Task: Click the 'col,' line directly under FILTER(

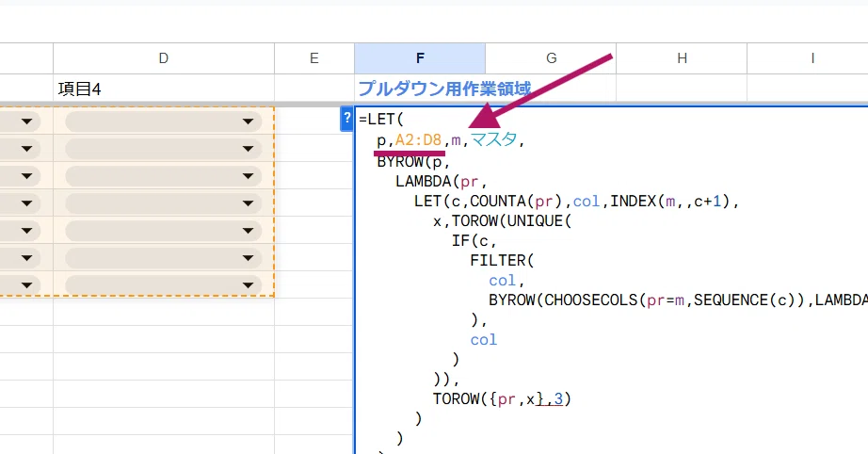Action: tap(506, 280)
